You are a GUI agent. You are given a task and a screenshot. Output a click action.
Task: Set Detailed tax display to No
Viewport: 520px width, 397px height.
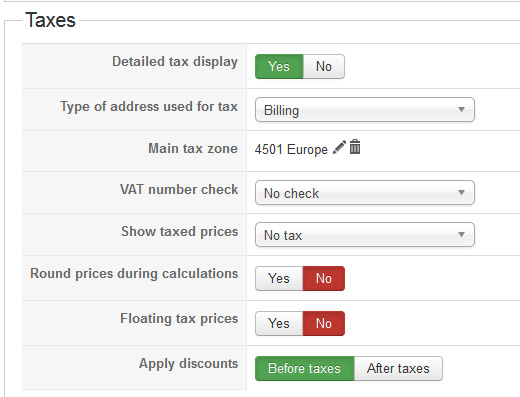pos(324,67)
